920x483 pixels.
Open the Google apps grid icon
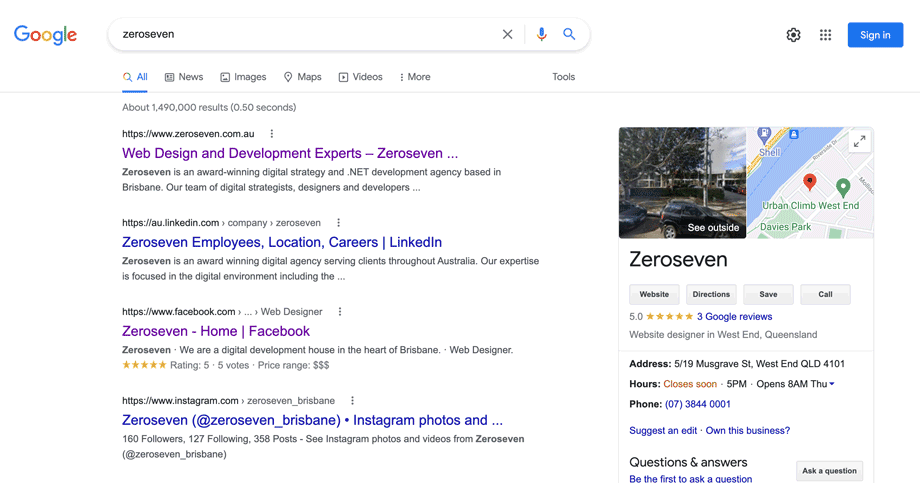pyautogui.click(x=825, y=35)
